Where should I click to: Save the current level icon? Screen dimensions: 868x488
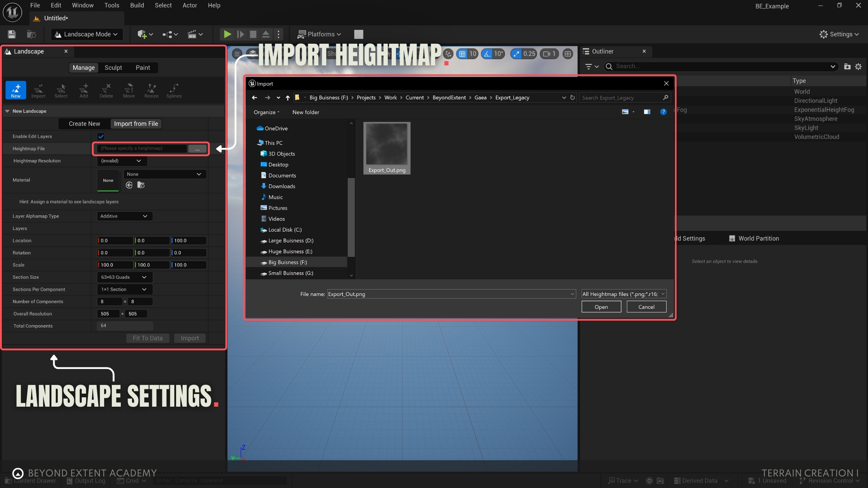12,34
